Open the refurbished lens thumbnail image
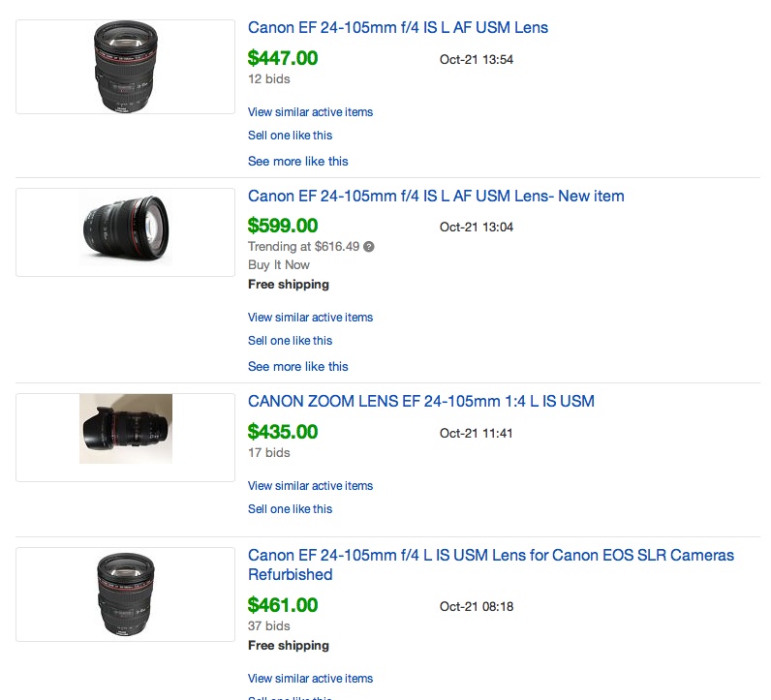771x700 pixels. (125, 594)
